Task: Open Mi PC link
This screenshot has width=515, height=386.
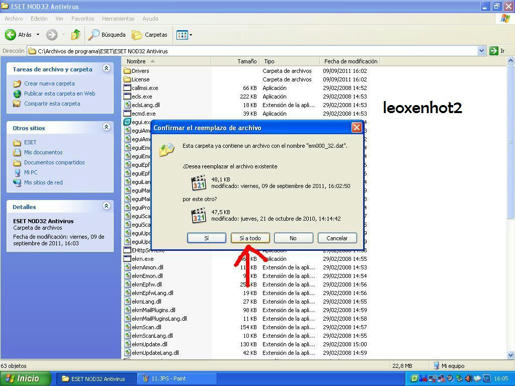Action: (30, 172)
